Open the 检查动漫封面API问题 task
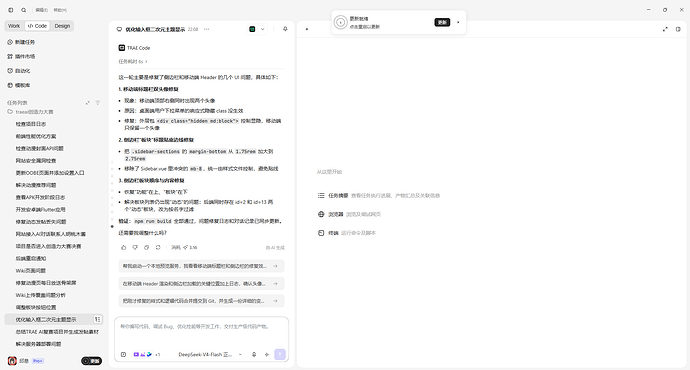690x370 pixels. (x=40, y=148)
